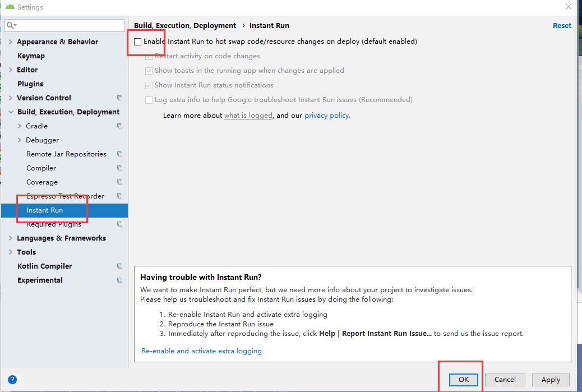Expand the Version Control section arrow
The height and width of the screenshot is (392, 582).
click(11, 98)
